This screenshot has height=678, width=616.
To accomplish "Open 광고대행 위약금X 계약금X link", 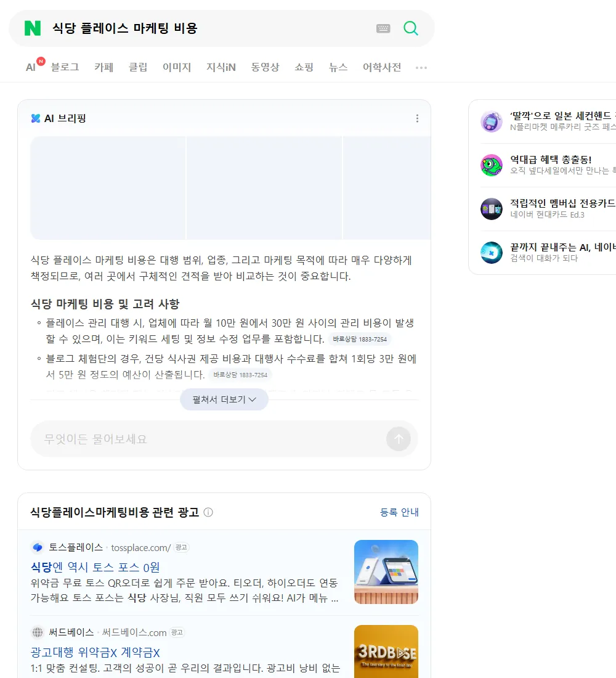I will (95, 652).
